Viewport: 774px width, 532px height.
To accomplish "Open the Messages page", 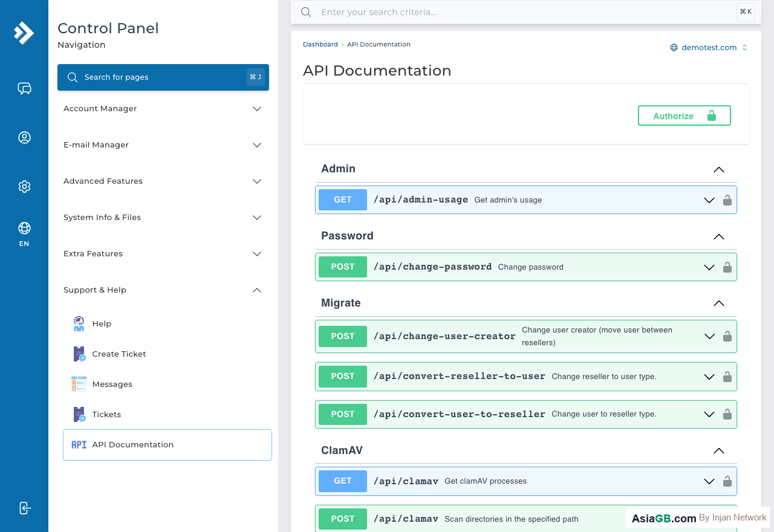I will 167,384.
